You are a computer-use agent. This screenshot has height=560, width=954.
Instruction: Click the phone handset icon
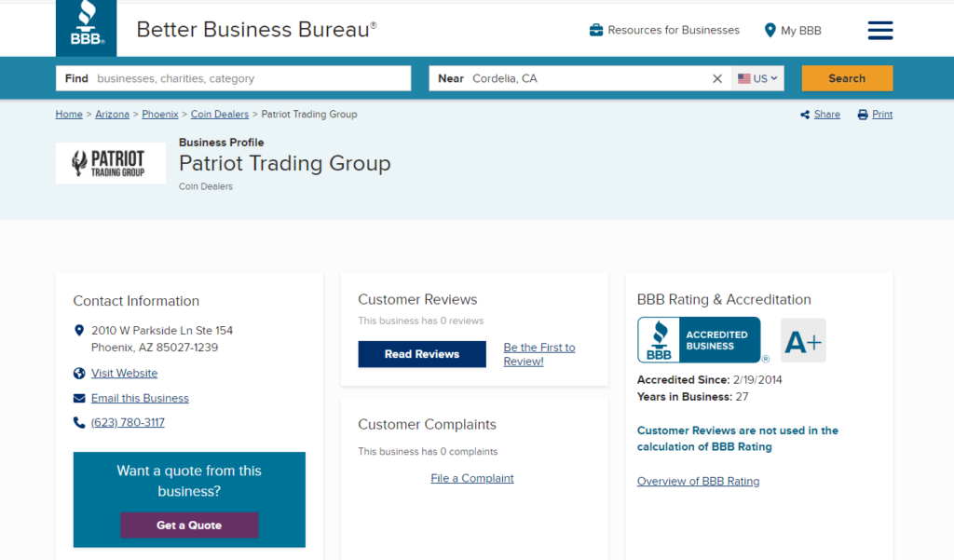[79, 422]
